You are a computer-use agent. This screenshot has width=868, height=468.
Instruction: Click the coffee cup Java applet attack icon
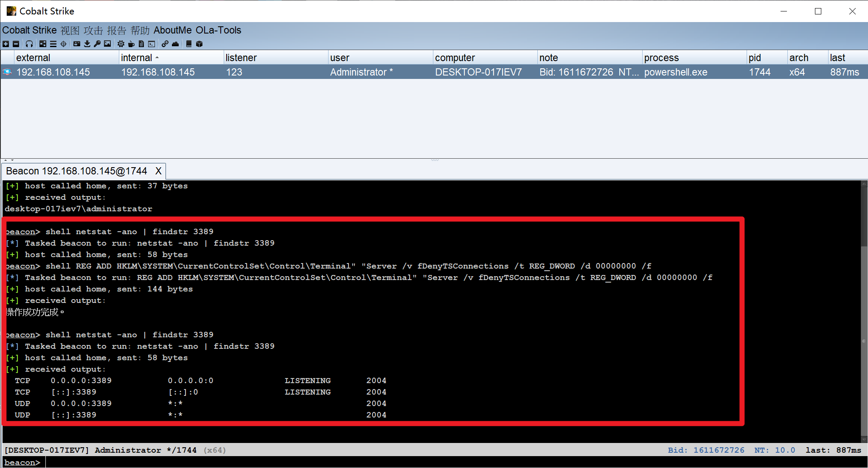[131, 44]
